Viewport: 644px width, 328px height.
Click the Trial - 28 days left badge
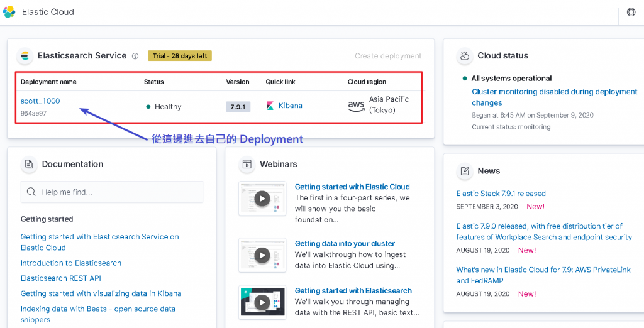click(180, 56)
